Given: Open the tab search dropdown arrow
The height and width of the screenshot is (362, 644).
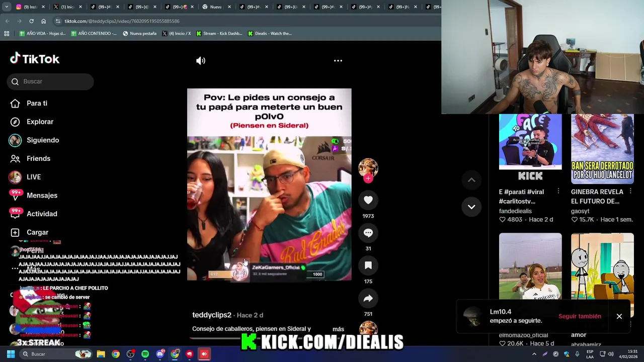Looking at the screenshot, I should [7, 7].
